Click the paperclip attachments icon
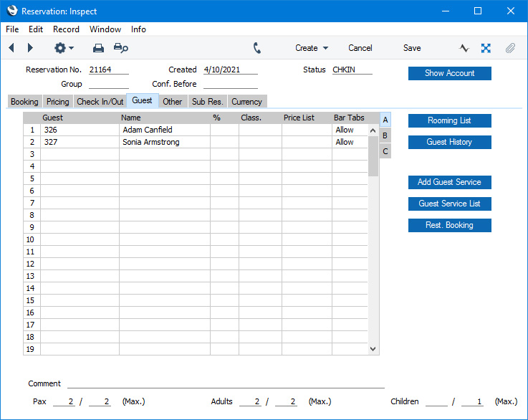 (x=510, y=48)
